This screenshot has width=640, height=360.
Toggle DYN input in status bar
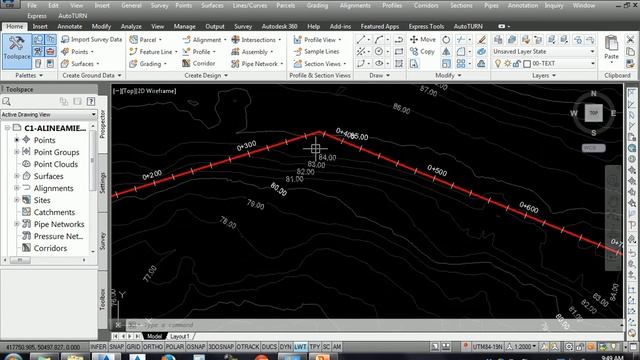point(285,347)
